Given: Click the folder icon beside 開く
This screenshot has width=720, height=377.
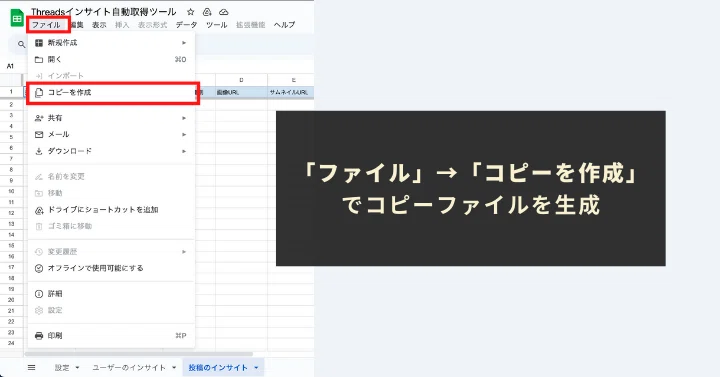Looking at the screenshot, I should click(39, 59).
